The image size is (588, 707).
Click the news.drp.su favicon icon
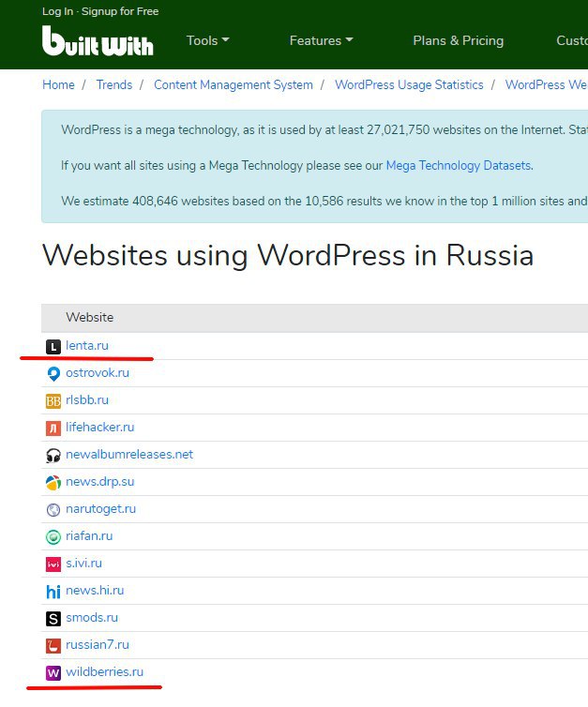pyautogui.click(x=53, y=483)
